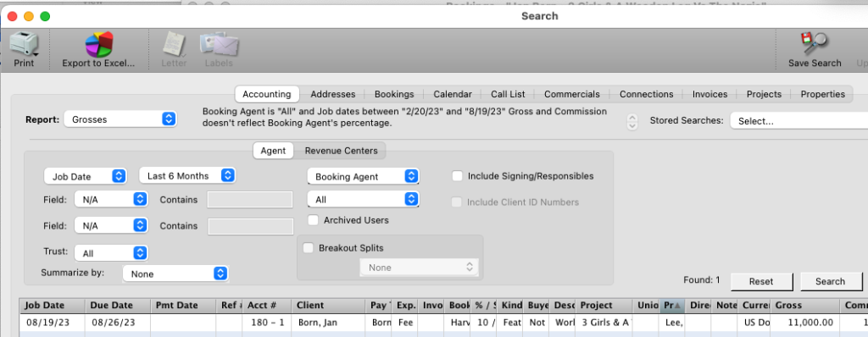Check the Breakout Splits option
The height and width of the screenshot is (337, 868).
(309, 248)
